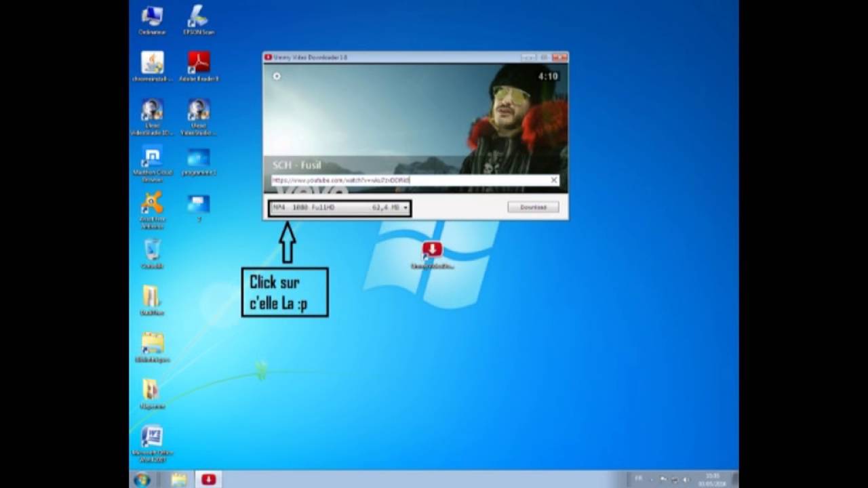Image resolution: width=868 pixels, height=488 pixels.
Task: Open the settings gear in the downloader preview
Action: 277,76
